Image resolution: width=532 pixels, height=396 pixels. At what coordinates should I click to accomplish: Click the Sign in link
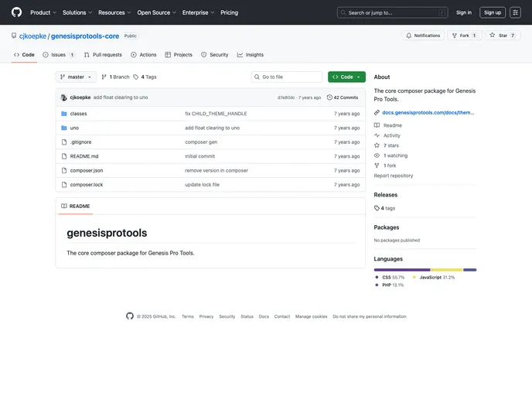464,12
